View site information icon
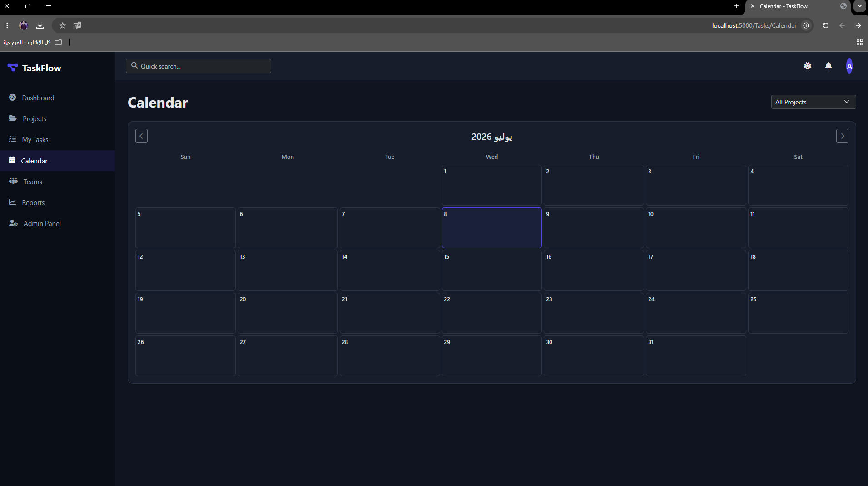Screen dimensions: 868x486 click(806, 25)
